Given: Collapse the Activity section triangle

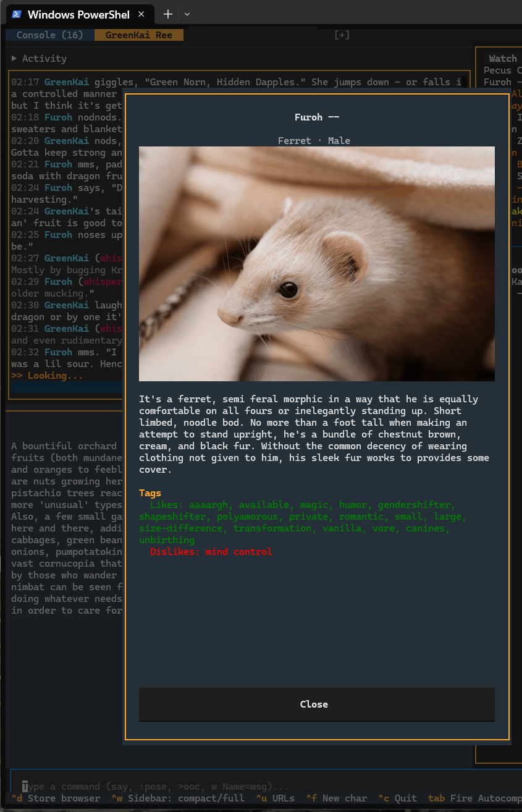Looking at the screenshot, I should pyautogui.click(x=14, y=59).
